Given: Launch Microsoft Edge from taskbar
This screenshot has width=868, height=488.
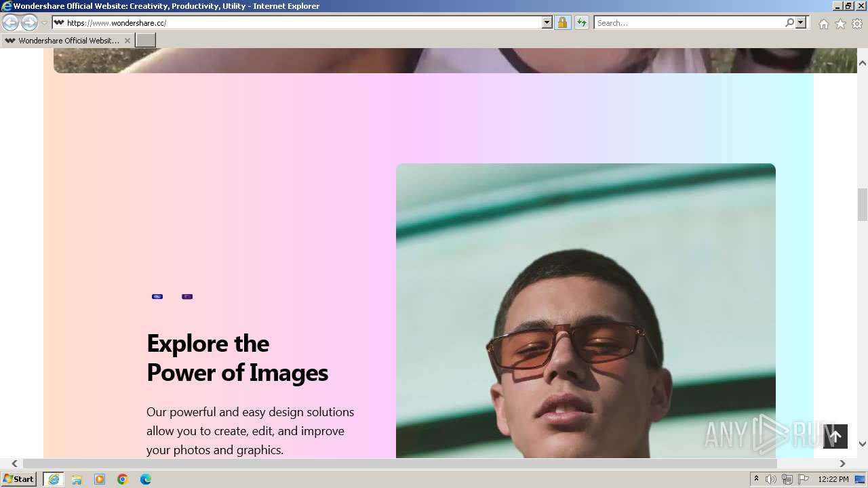Looking at the screenshot, I should pyautogui.click(x=146, y=479).
